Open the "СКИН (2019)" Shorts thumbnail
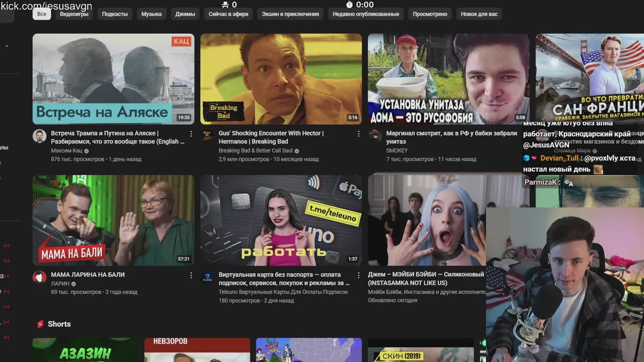The width and height of the screenshot is (644, 362). pyautogui.click(x=421, y=350)
